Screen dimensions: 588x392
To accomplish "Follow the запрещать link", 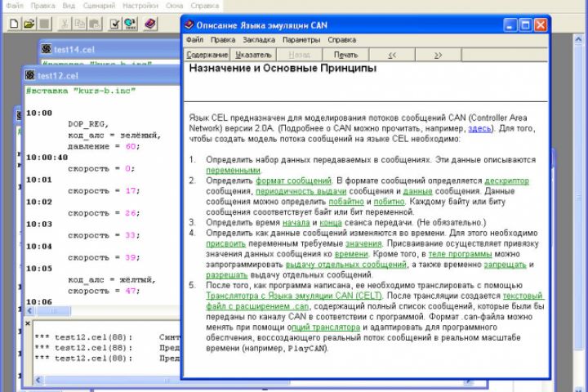I will coord(506,265).
